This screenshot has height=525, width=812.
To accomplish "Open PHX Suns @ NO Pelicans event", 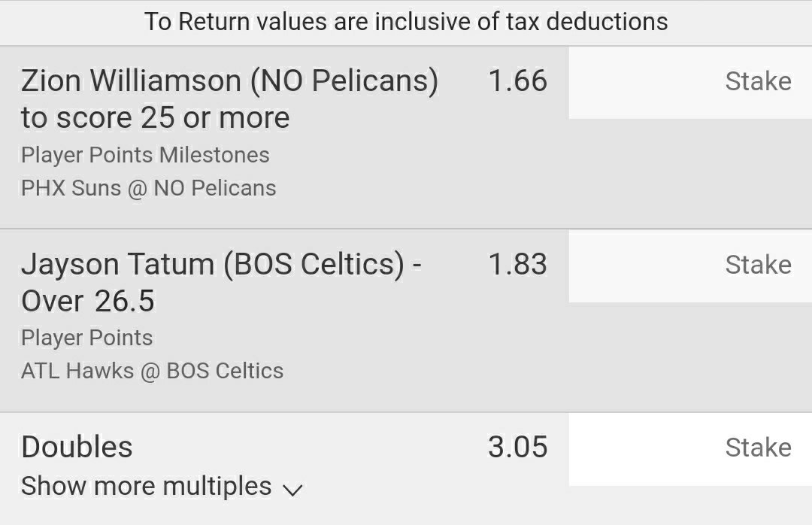I will (148, 188).
